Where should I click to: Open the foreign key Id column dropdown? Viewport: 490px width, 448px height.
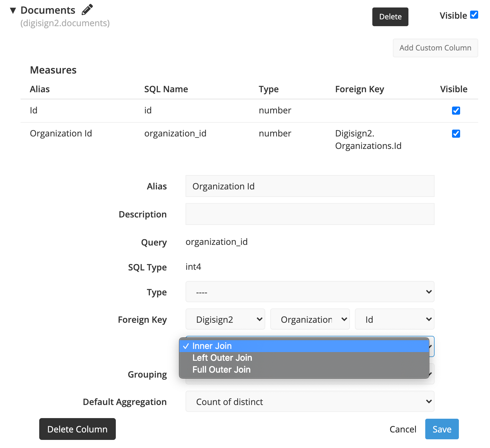pos(394,319)
